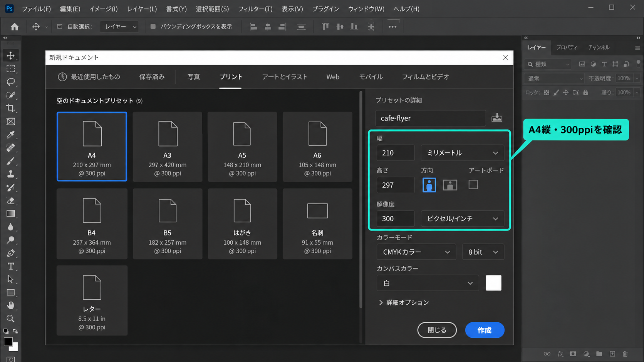The width and height of the screenshot is (644, 362).
Task: Choose landscape orientation button
Action: 450,185
